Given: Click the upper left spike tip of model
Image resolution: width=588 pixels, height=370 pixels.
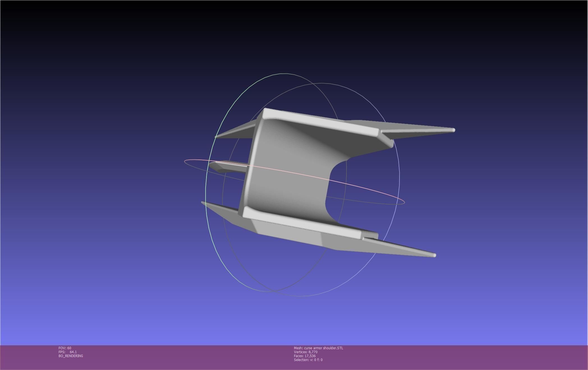Looking at the screenshot, I should 216,137.
